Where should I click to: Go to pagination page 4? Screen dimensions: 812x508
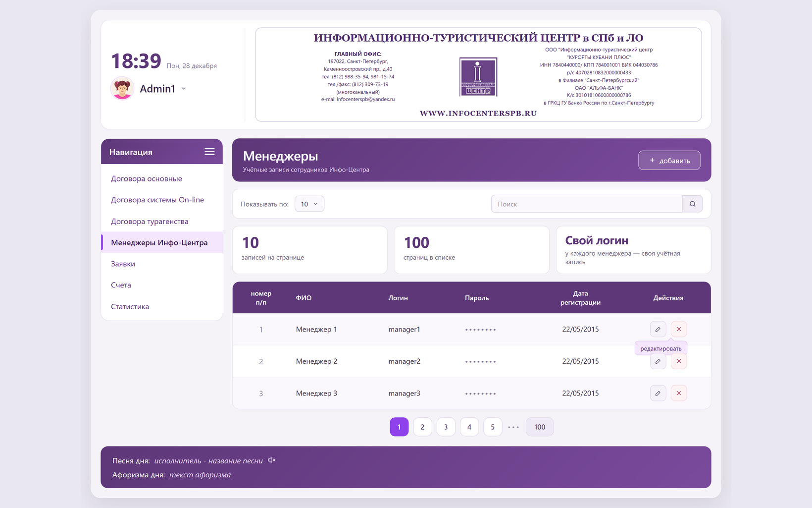[469, 427]
